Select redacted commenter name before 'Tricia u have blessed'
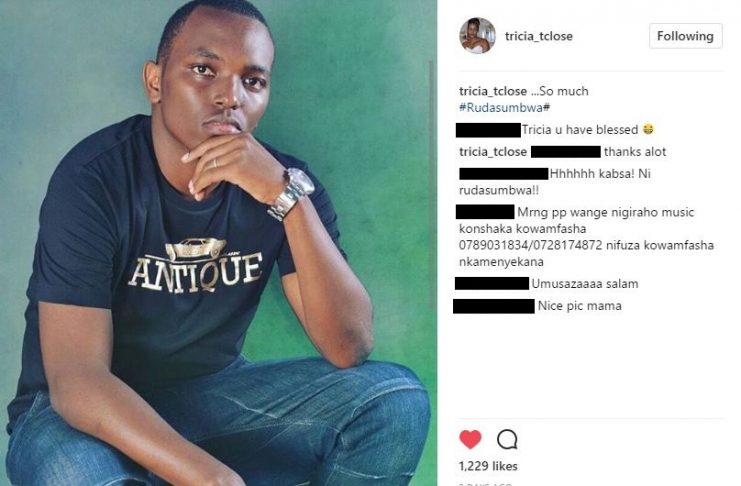The width and height of the screenshot is (741, 486). pos(488,130)
